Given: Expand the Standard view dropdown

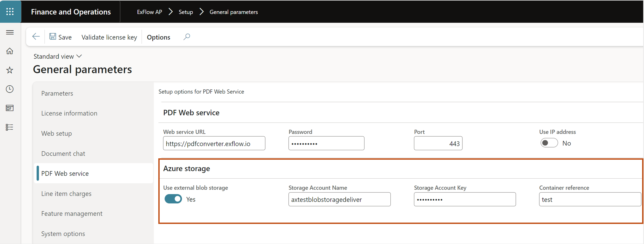Looking at the screenshot, I should (x=58, y=56).
